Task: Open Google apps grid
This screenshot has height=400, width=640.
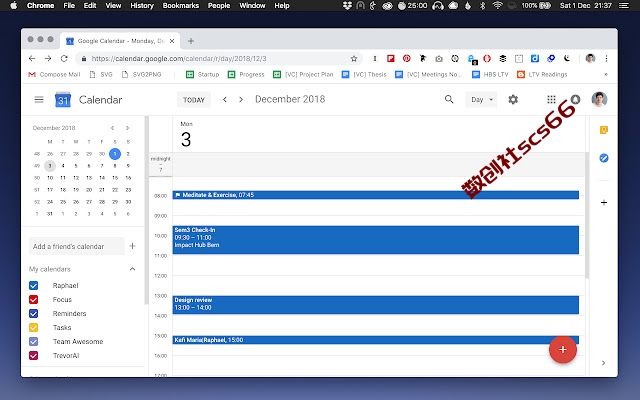Action: click(x=551, y=100)
